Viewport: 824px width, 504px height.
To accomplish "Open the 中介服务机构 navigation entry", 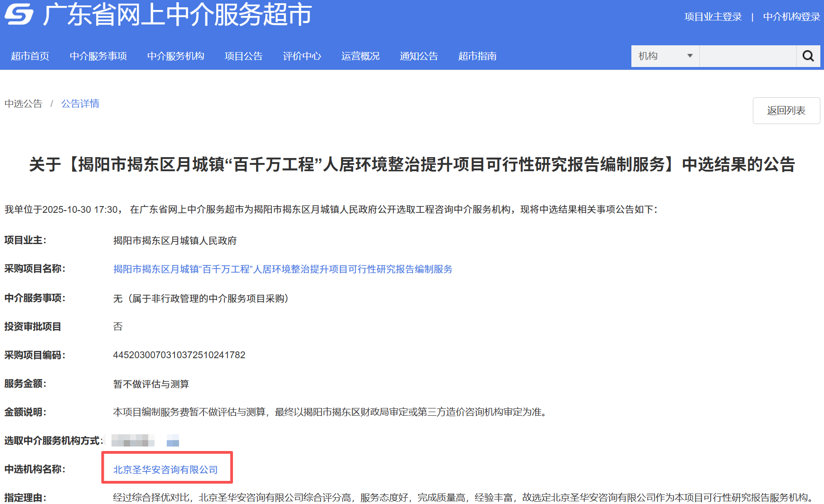I will pos(176,56).
